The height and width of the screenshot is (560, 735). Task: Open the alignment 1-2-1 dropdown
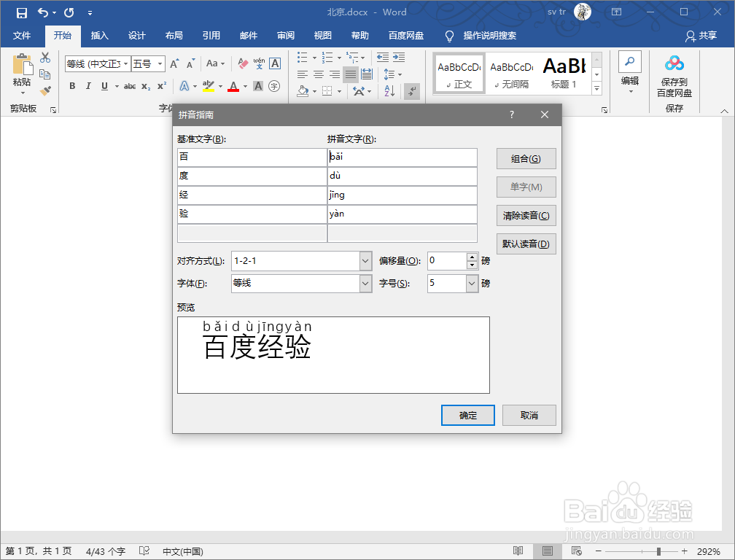pyautogui.click(x=365, y=262)
